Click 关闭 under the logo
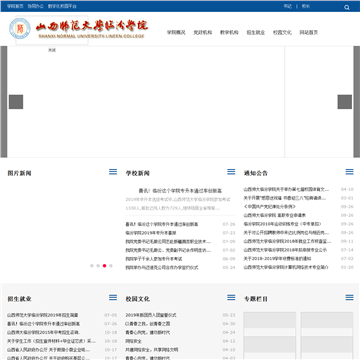 pyautogui.click(x=52, y=50)
